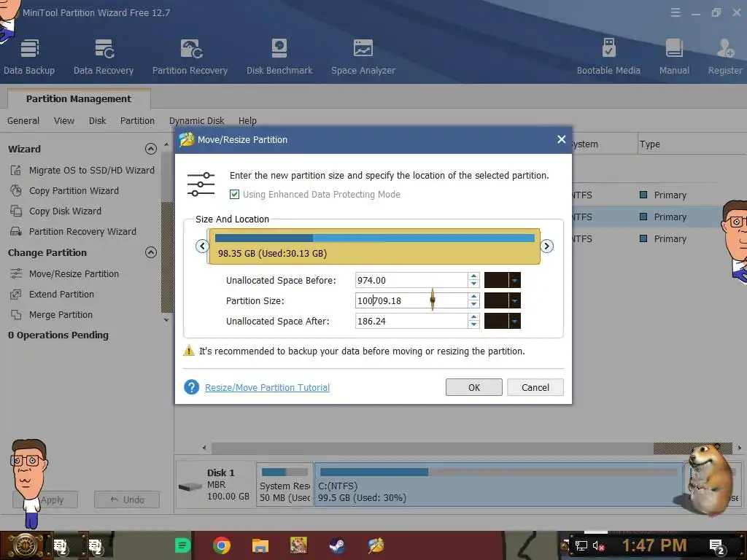Click MiniTool Partition Wizard taskbar icon

[376, 545]
